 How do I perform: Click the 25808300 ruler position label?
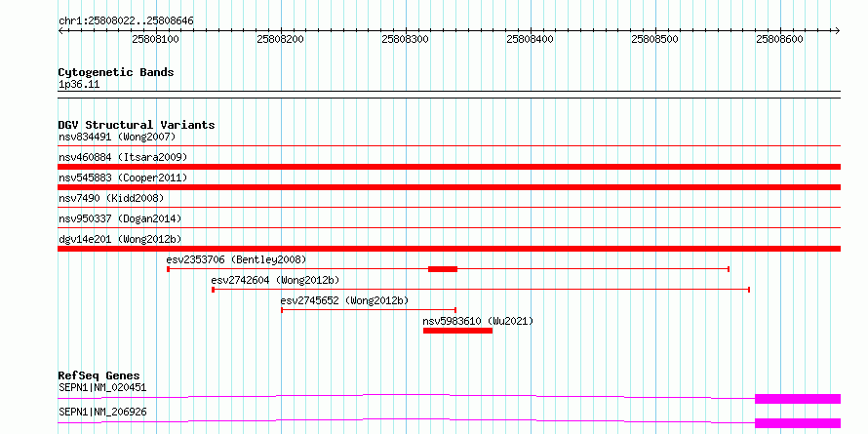tap(406, 39)
